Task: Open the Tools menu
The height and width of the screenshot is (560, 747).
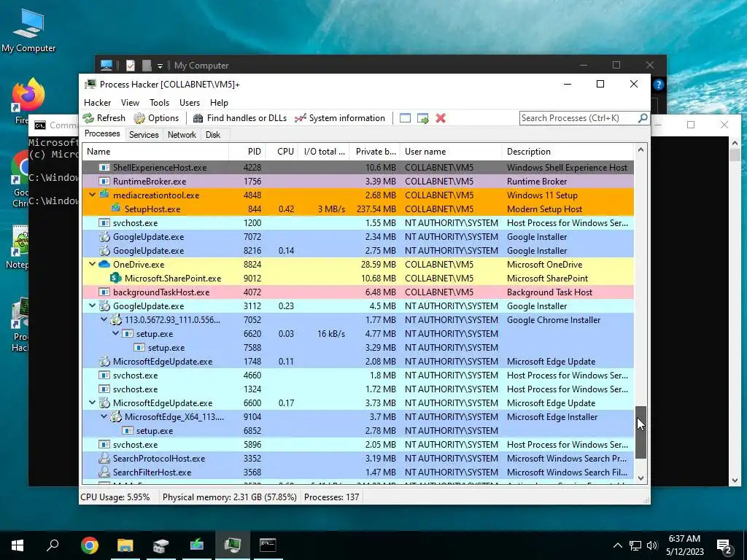Action: pos(159,103)
